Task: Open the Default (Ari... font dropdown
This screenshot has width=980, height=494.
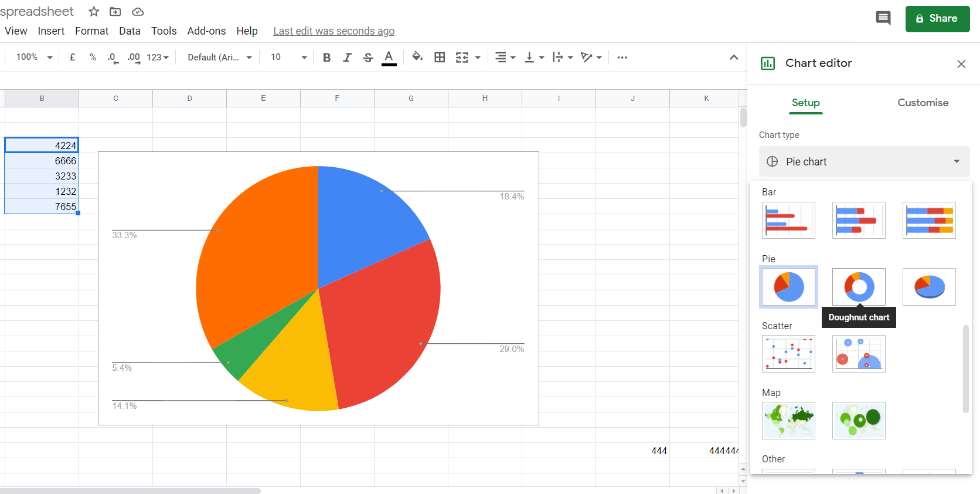Action: click(220, 57)
